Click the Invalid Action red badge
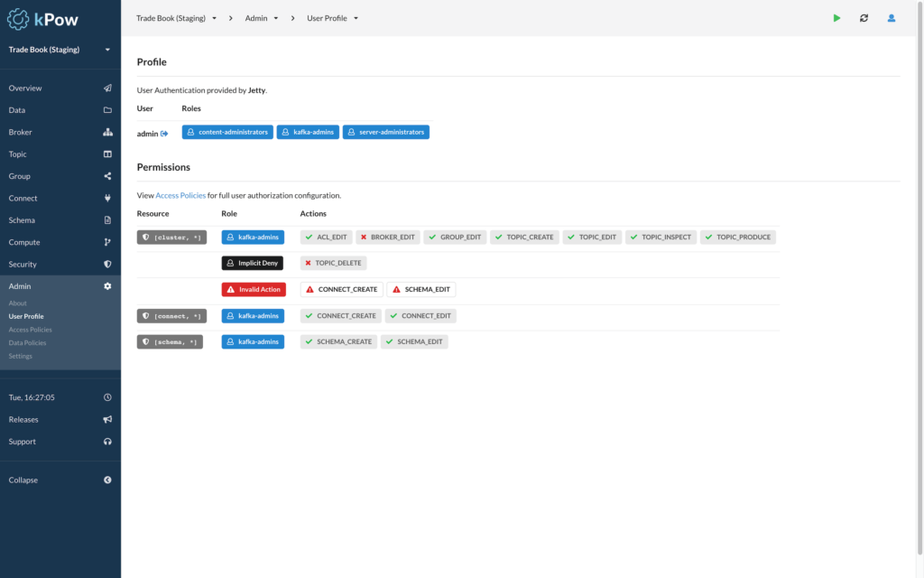The width and height of the screenshot is (924, 578). 253,289
